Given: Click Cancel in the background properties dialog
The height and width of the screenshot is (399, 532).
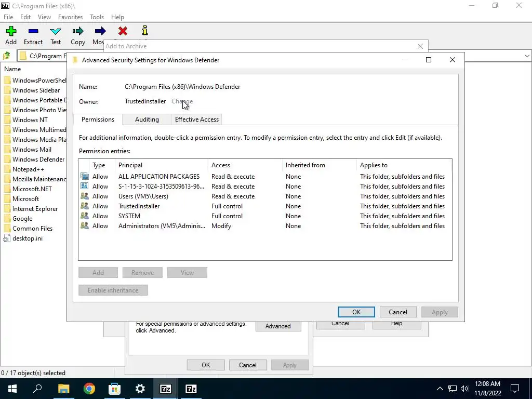Looking at the screenshot, I should point(248,365).
